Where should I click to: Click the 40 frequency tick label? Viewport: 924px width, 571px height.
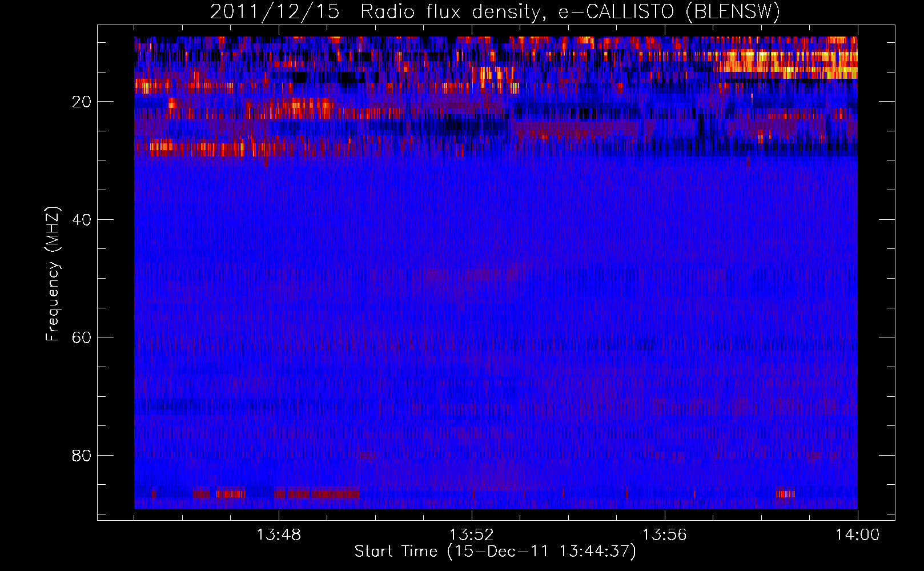pyautogui.click(x=81, y=219)
